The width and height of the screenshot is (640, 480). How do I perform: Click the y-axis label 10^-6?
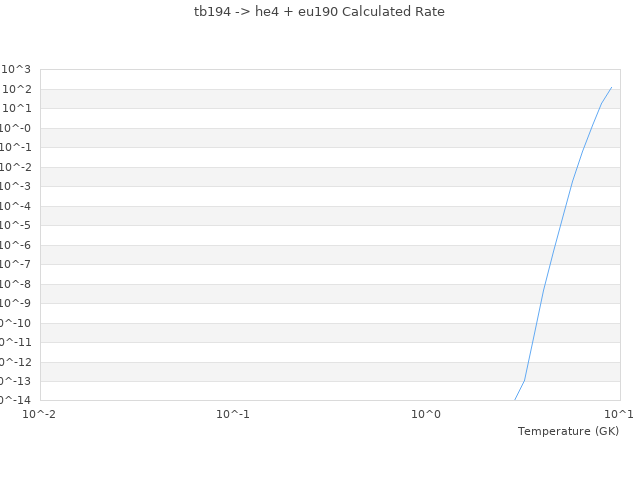(x=15, y=245)
